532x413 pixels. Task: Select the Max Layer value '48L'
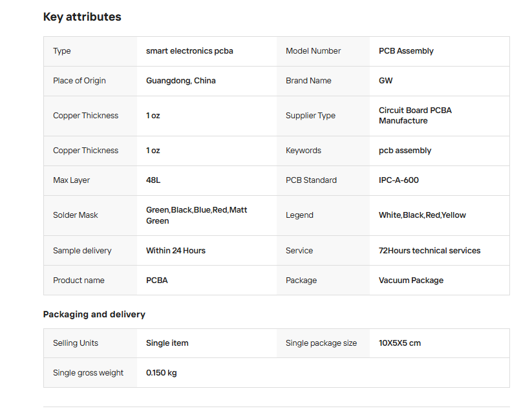pyautogui.click(x=153, y=180)
